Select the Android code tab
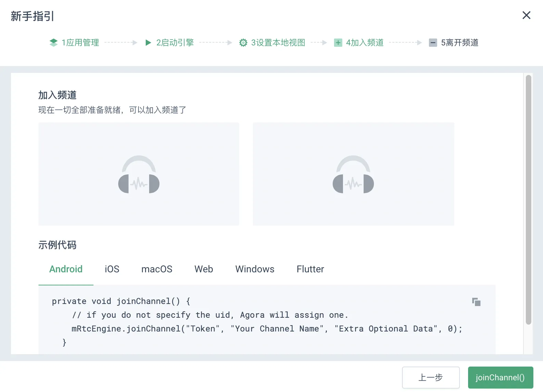 click(x=66, y=269)
